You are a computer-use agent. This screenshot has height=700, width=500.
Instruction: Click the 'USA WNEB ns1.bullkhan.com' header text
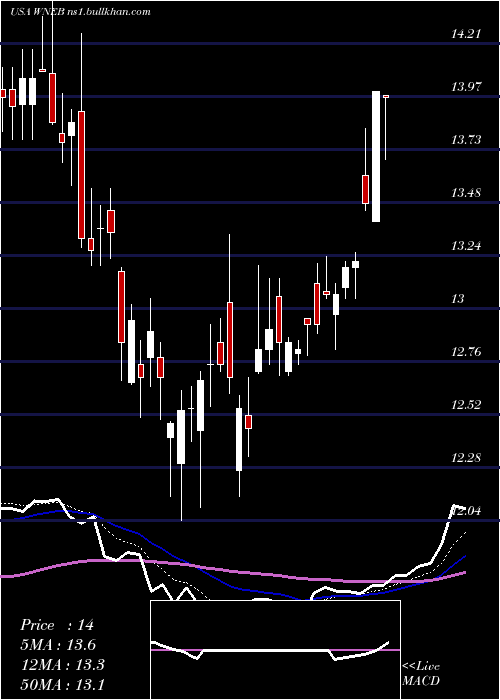[x=81, y=12]
